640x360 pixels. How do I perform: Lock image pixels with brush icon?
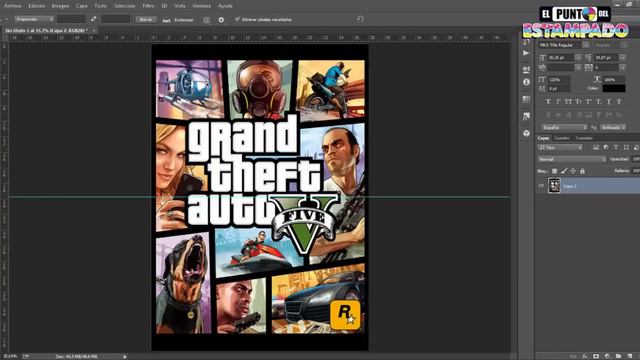coord(564,171)
